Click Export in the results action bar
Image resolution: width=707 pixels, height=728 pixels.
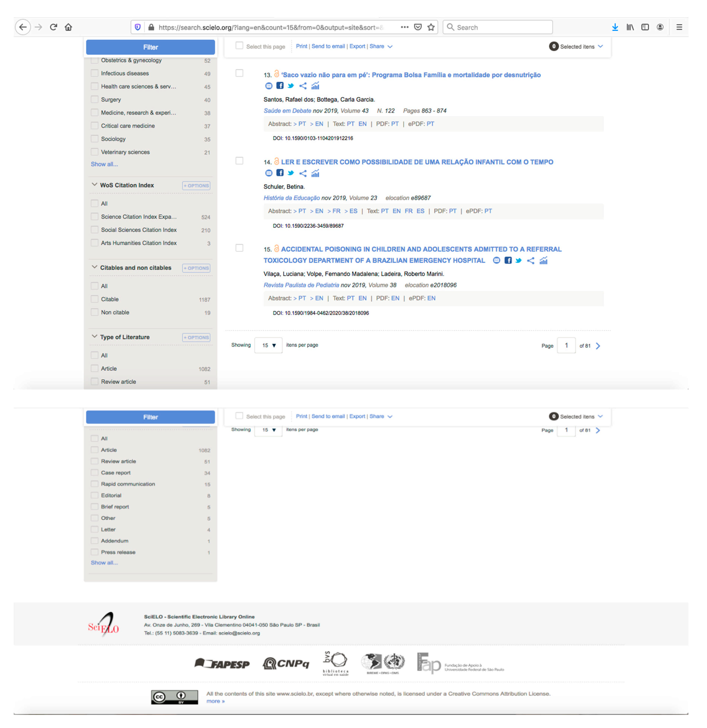coord(357,46)
